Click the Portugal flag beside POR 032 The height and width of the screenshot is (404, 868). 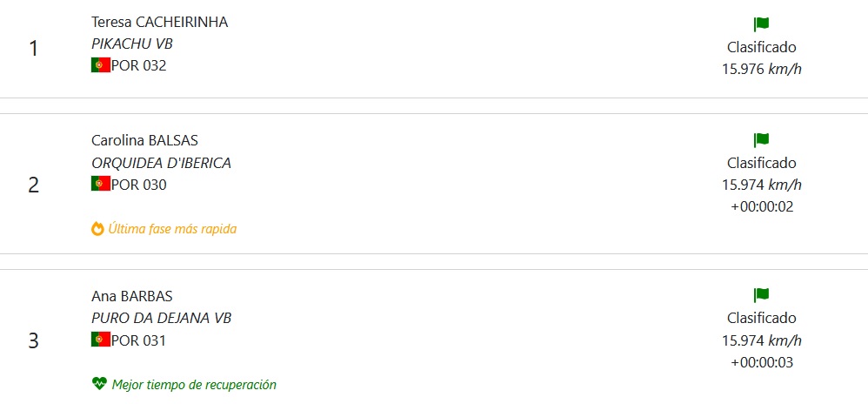pos(100,64)
